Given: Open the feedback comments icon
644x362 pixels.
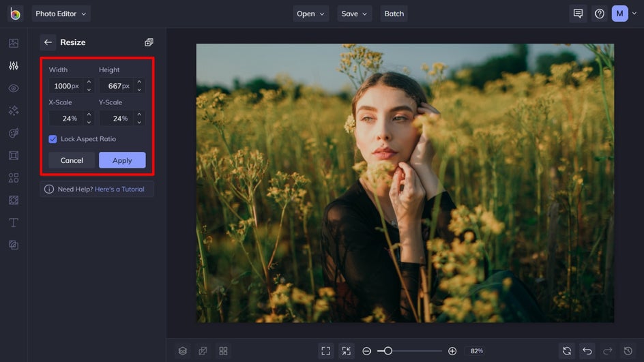Looking at the screenshot, I should pyautogui.click(x=578, y=14).
